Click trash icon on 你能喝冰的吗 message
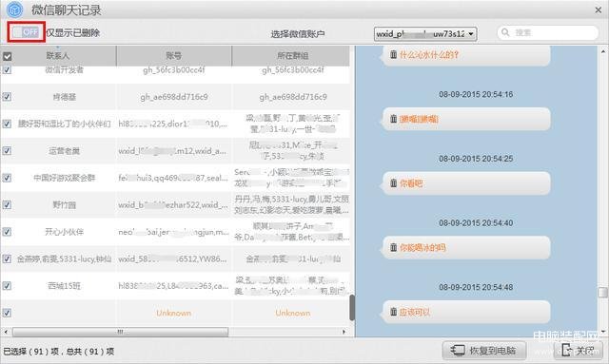 click(x=393, y=247)
